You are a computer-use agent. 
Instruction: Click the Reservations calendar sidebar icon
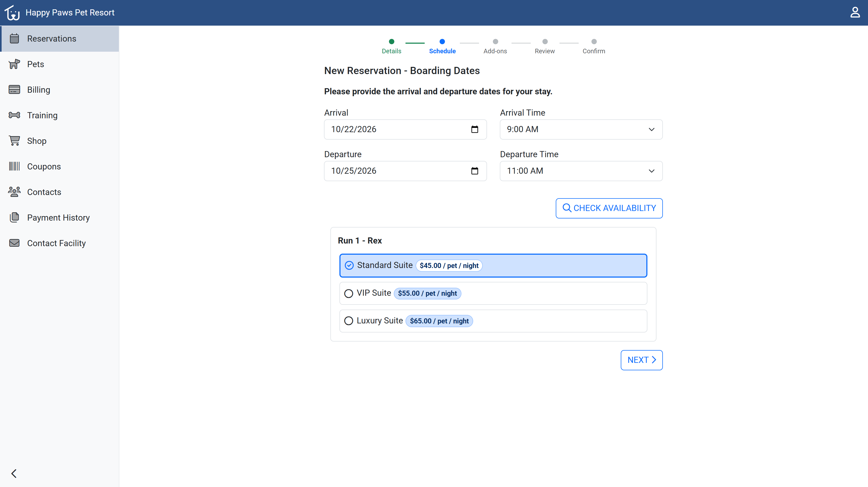(14, 38)
